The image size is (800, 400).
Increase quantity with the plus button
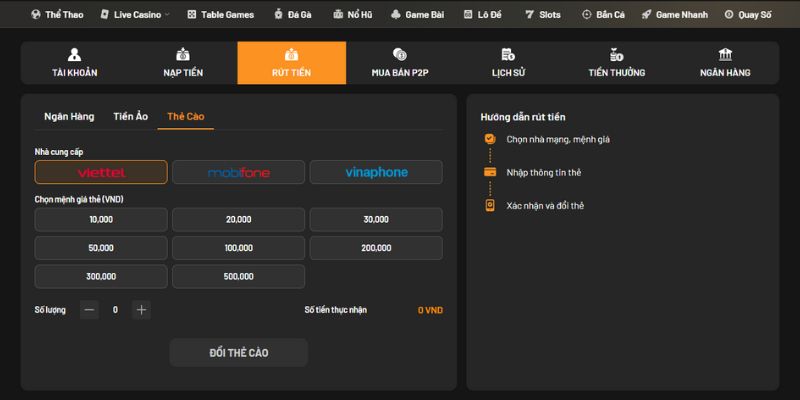pos(142,310)
